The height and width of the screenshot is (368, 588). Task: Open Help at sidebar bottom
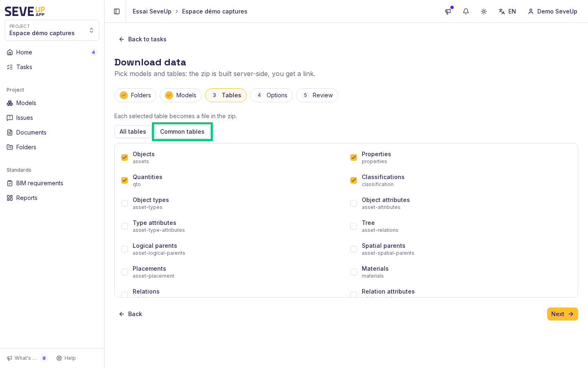click(x=66, y=358)
